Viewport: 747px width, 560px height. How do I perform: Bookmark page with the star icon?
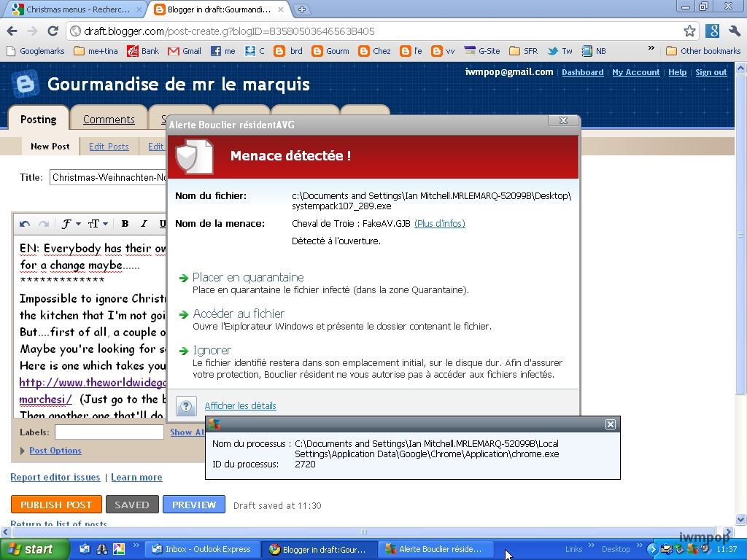point(689,31)
